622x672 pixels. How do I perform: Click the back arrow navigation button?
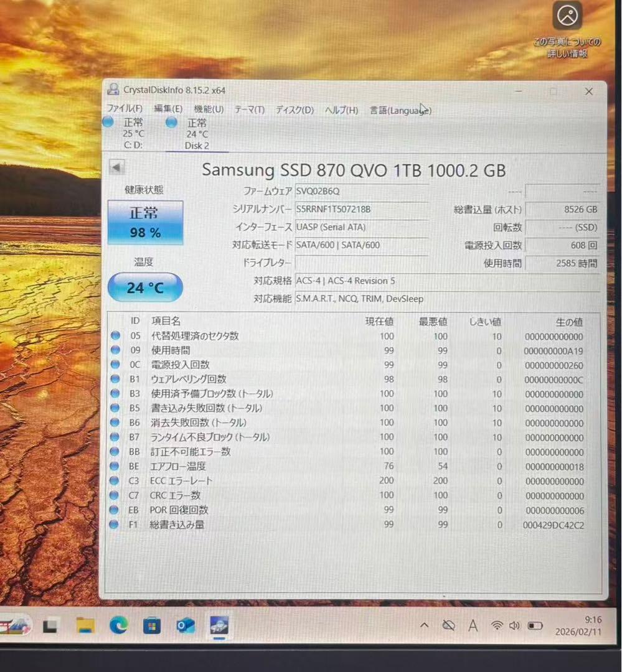pos(116,167)
